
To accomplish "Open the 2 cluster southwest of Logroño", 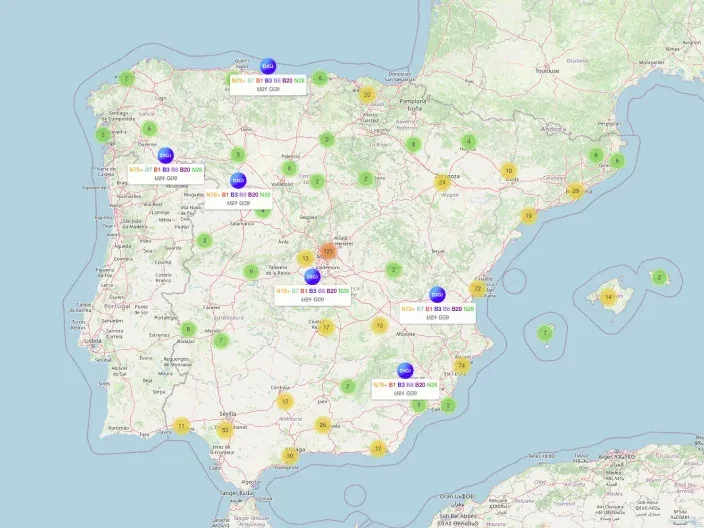I will pos(327,140).
